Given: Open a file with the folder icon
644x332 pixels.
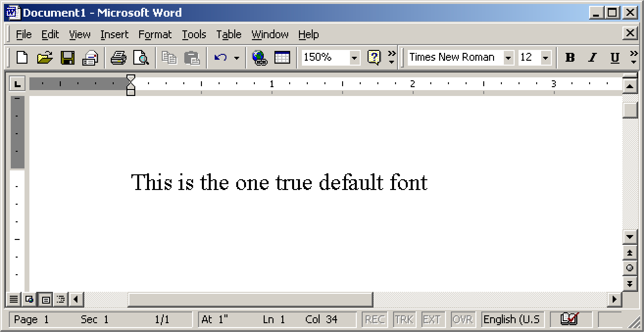Looking at the screenshot, I should 45,58.
